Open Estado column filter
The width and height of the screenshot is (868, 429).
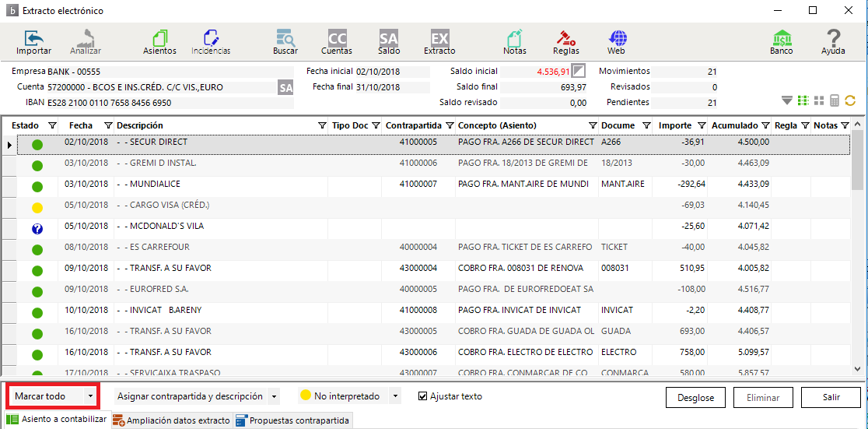[52, 126]
